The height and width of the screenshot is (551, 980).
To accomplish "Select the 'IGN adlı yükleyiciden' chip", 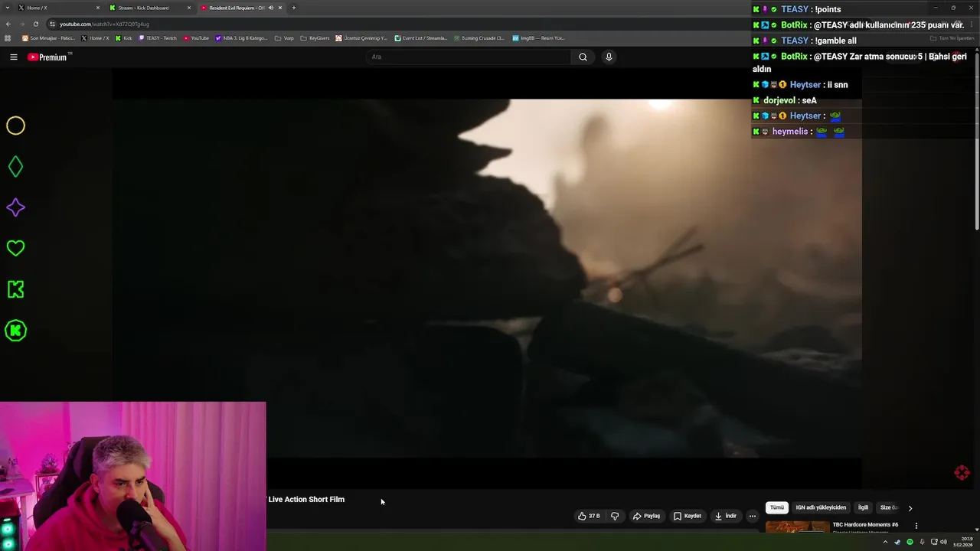I will (821, 507).
